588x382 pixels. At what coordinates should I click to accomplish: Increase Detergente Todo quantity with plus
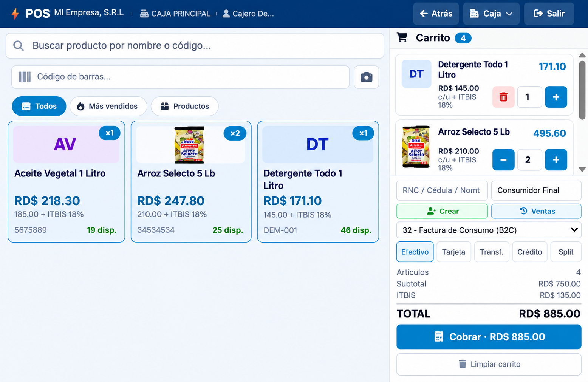[556, 97]
